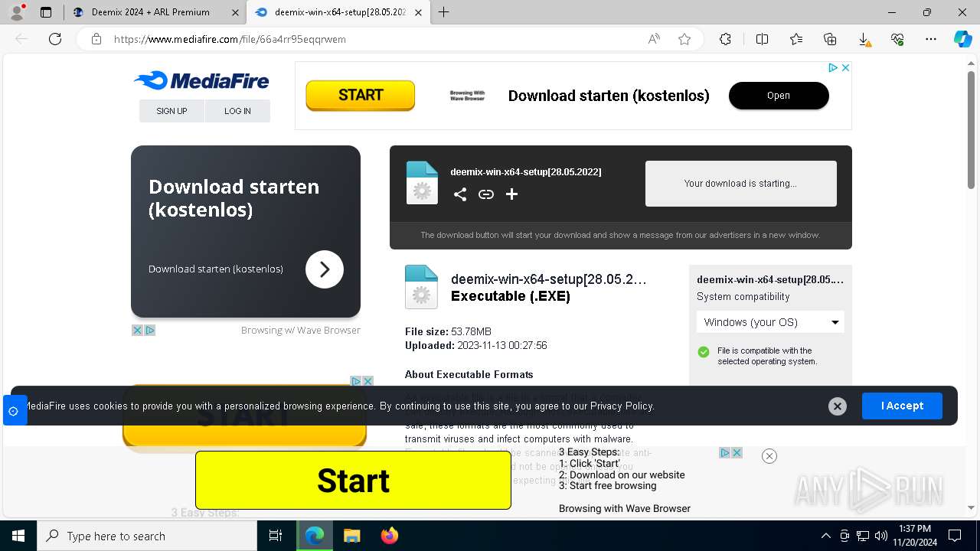The width and height of the screenshot is (980, 551).
Task: Switch to Deemix 2024 + ARL Premium tab
Action: coord(149,12)
